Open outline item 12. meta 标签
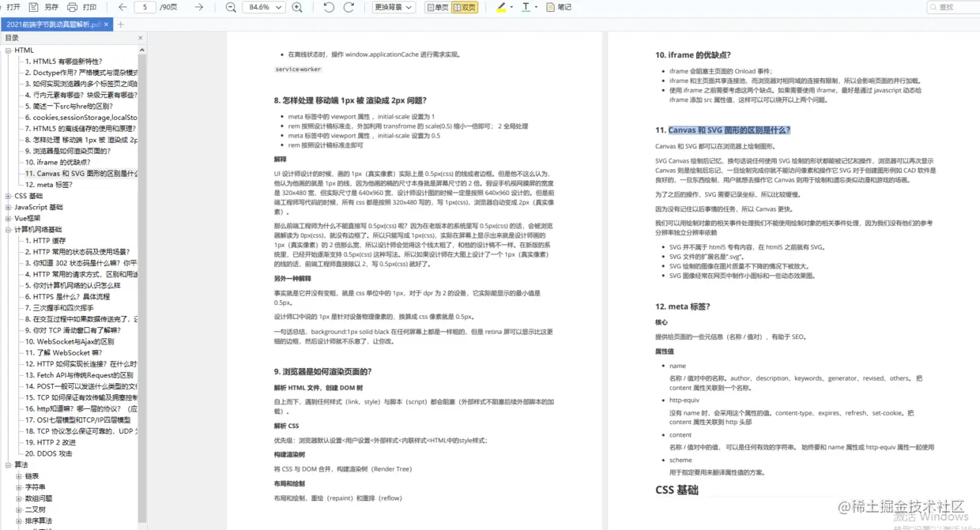The width and height of the screenshot is (980, 530). tap(49, 184)
